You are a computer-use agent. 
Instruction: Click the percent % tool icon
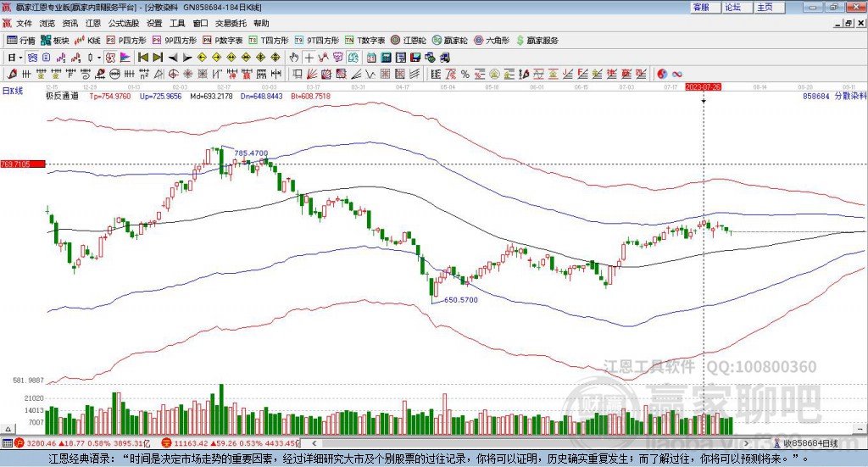pos(465,74)
